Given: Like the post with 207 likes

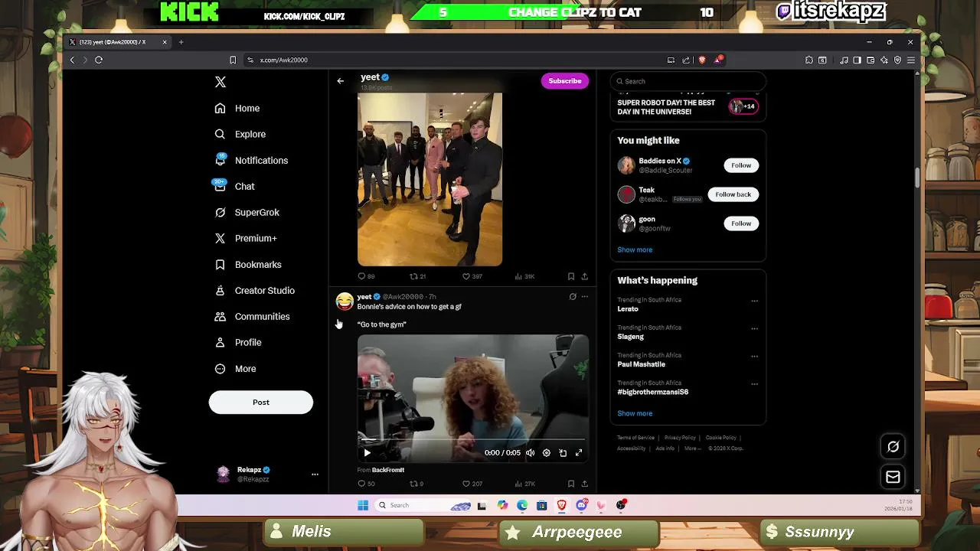Looking at the screenshot, I should point(472,484).
